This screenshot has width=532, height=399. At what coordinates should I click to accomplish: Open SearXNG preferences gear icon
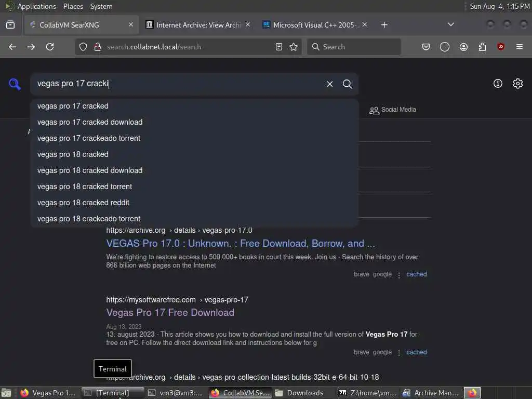518,84
